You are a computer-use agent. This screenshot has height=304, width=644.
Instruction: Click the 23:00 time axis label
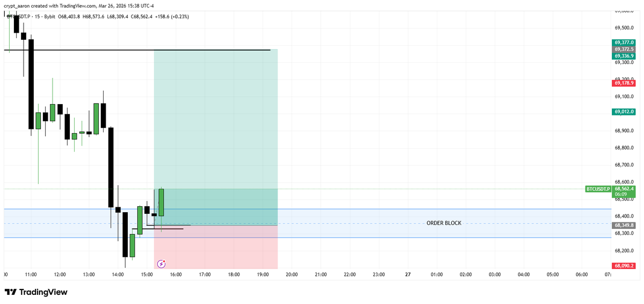point(378,274)
